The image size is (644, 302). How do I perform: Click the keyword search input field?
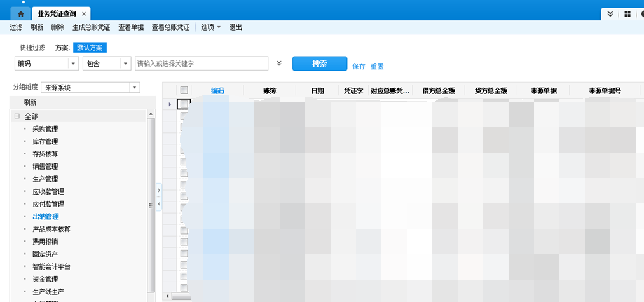point(201,64)
